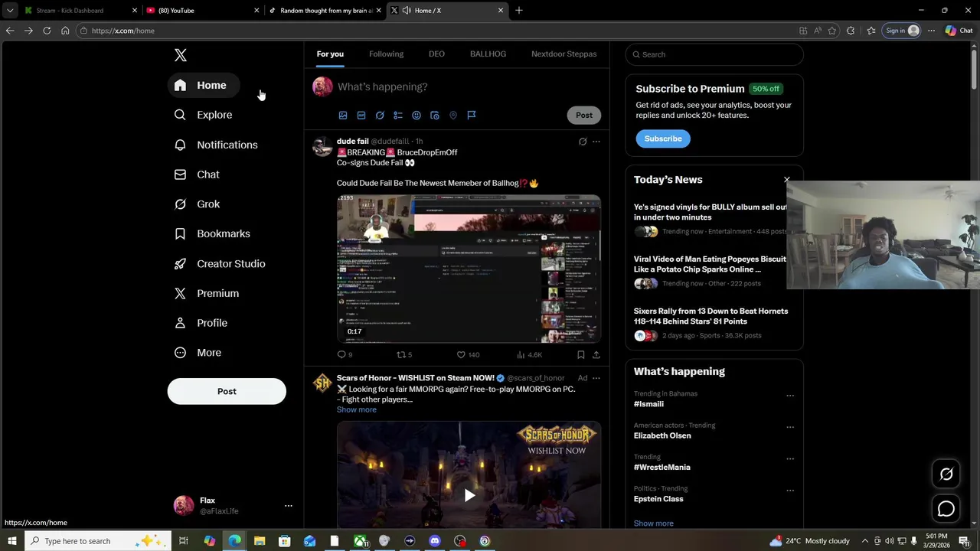Go to Bookmarks in the sidebar
Image resolution: width=980 pixels, height=551 pixels.
(212, 233)
